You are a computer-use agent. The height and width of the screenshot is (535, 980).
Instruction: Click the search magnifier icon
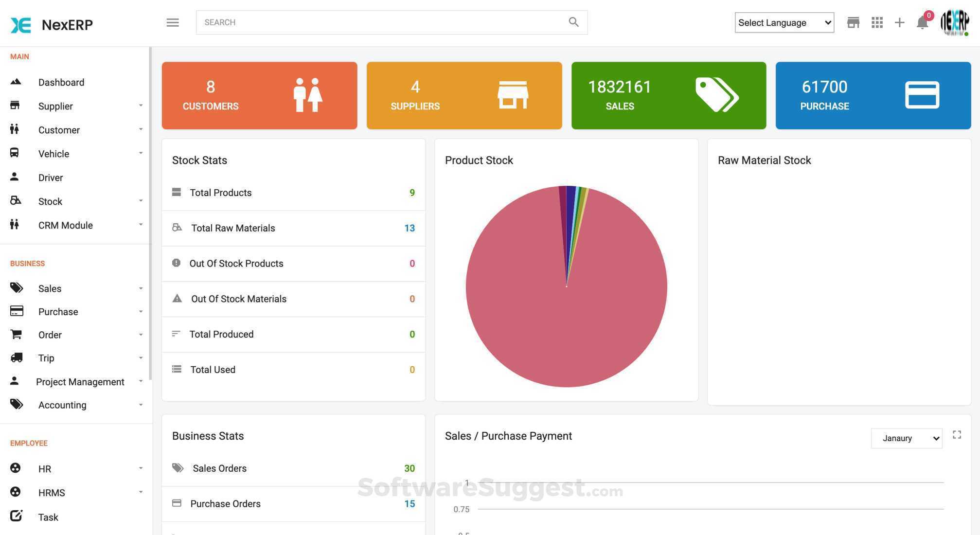pyautogui.click(x=573, y=22)
